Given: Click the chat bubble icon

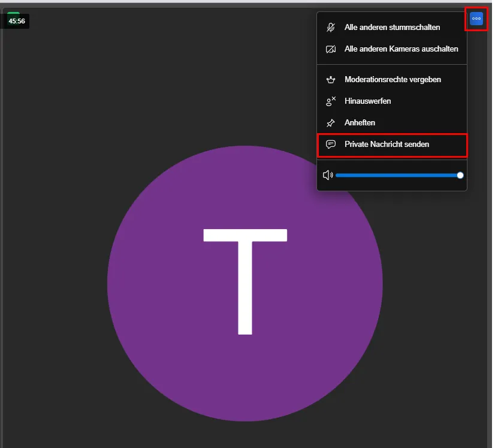Looking at the screenshot, I should click(x=330, y=145).
